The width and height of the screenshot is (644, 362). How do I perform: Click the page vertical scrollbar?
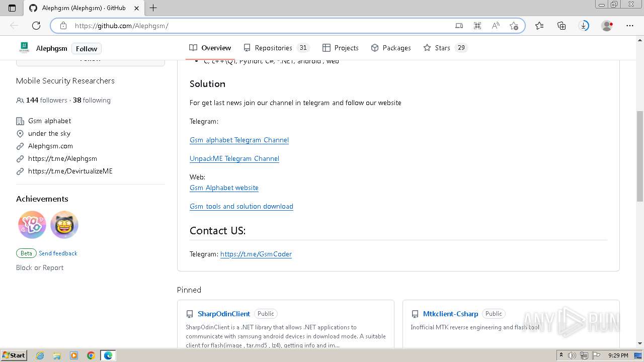(640, 156)
